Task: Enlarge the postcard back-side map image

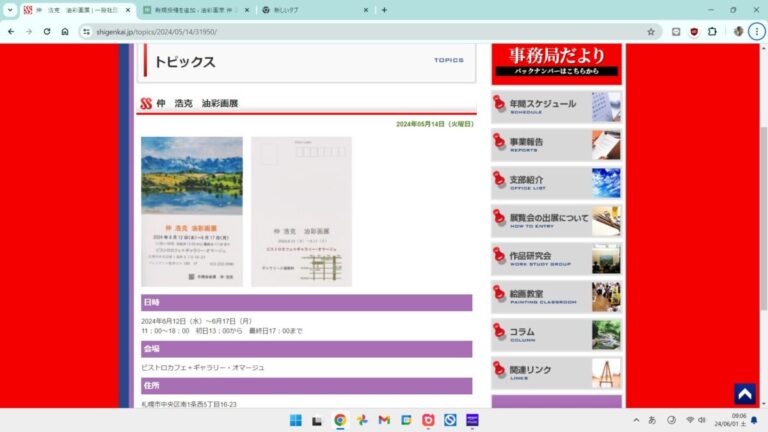Action: pos(301,212)
